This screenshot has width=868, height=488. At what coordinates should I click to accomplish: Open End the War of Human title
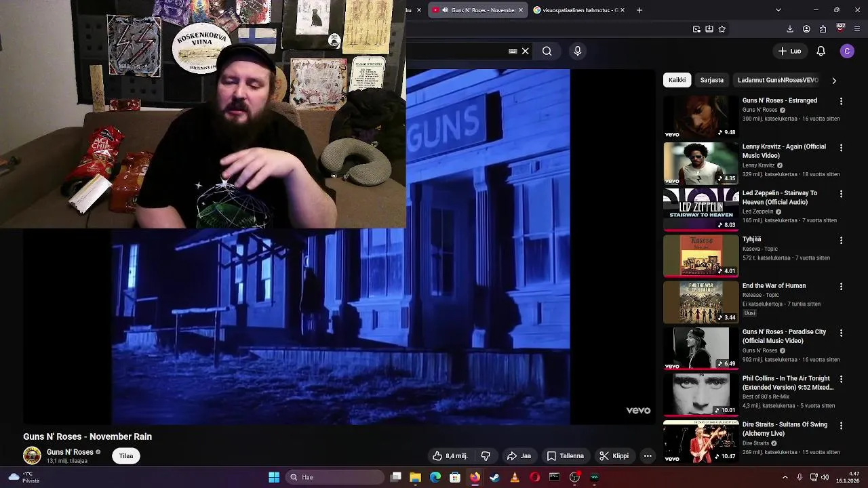tap(774, 285)
